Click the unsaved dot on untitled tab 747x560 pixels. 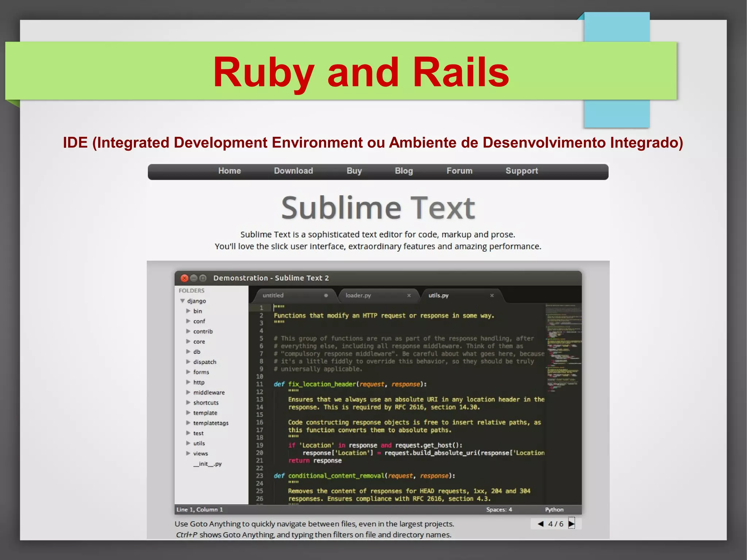coord(326,296)
